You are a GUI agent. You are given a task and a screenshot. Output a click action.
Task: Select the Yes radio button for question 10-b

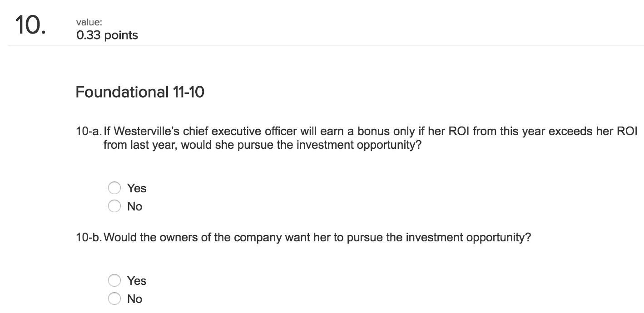[x=114, y=280]
